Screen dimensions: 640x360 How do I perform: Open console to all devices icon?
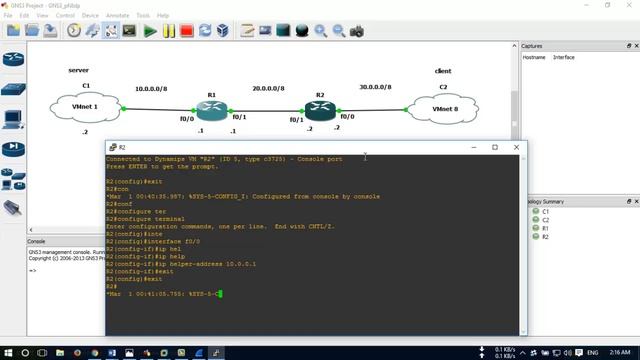tap(129, 31)
